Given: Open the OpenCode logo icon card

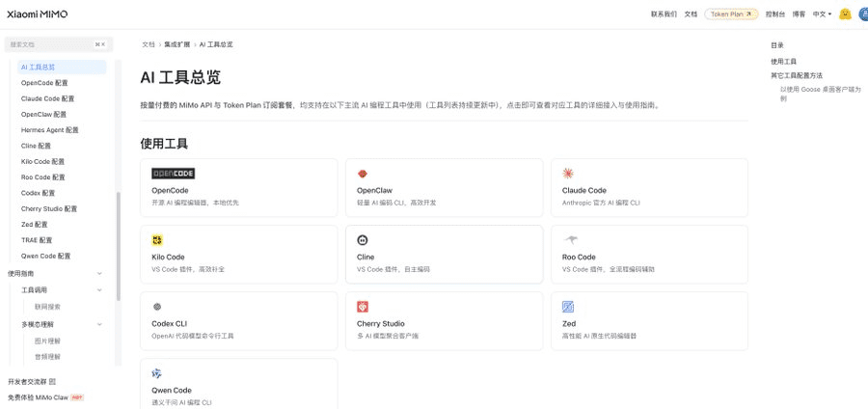Looking at the screenshot, I should click(173, 174).
